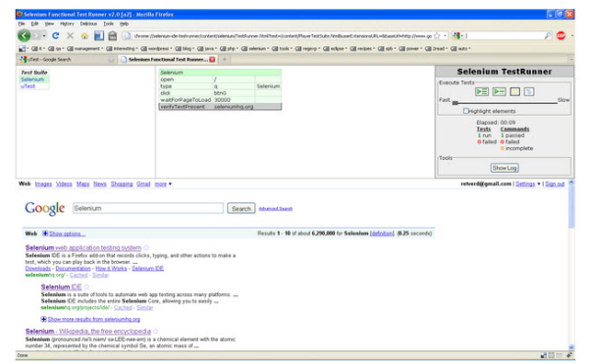Open the Delicious menu
The width and height of the screenshot is (589, 364).
[x=88, y=24]
